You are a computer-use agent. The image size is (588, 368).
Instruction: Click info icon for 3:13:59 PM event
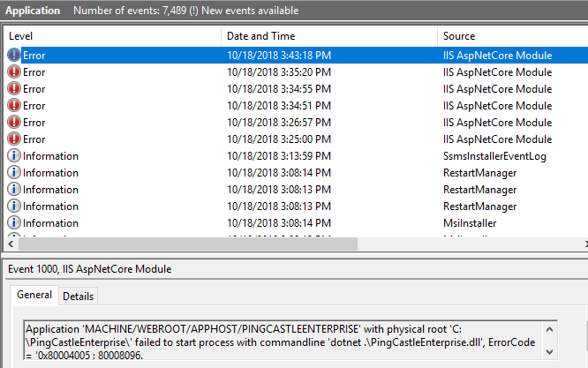click(14, 155)
